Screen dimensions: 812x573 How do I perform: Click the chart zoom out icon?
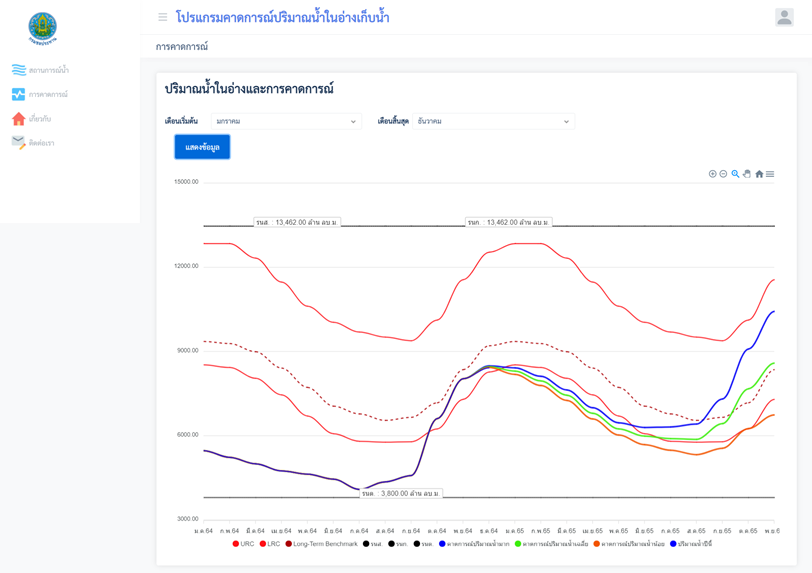pyautogui.click(x=724, y=174)
